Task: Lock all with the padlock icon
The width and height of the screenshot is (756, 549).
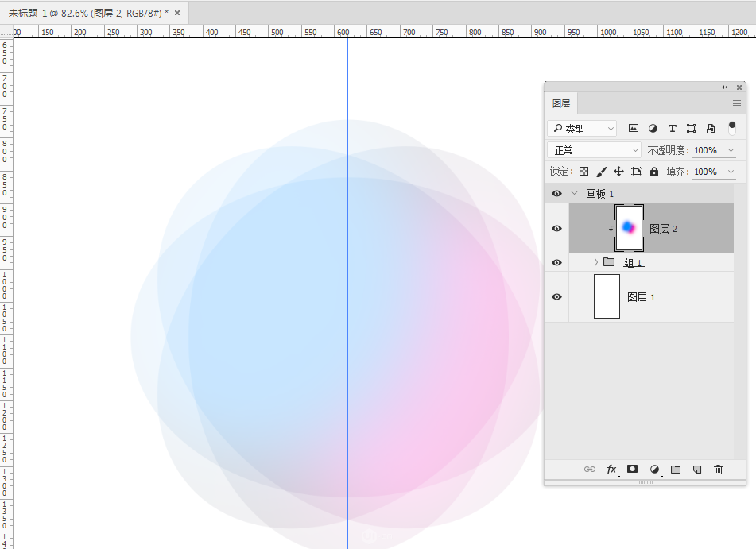Action: coord(654,172)
